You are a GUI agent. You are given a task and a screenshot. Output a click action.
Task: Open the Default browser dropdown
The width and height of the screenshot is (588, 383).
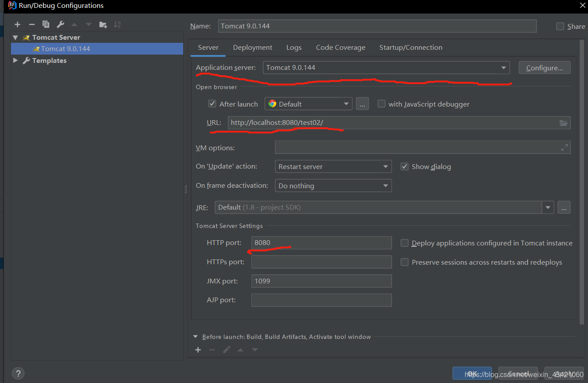(x=309, y=104)
